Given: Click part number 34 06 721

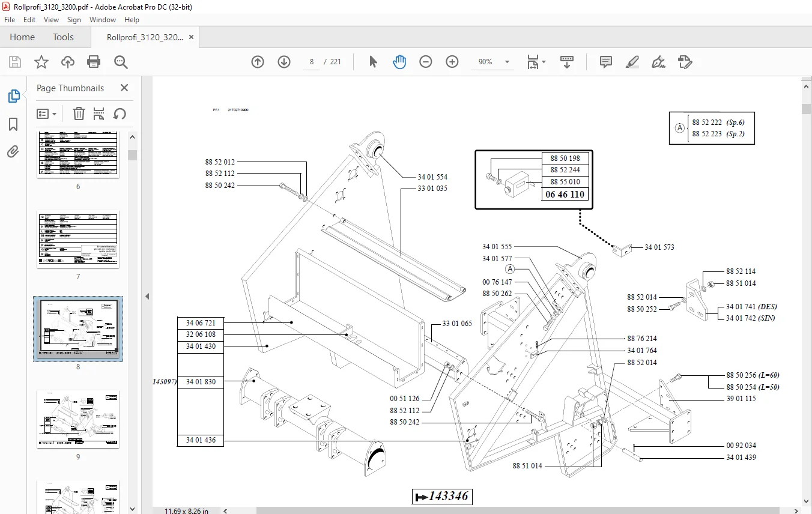Looking at the screenshot, I should (201, 323).
